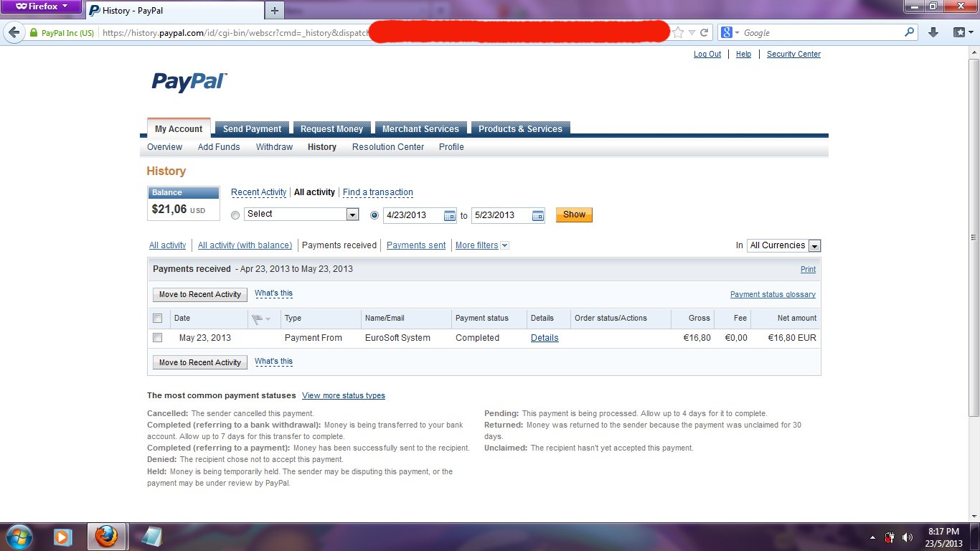Launch Windows Media Player from taskbar

pos(62,536)
